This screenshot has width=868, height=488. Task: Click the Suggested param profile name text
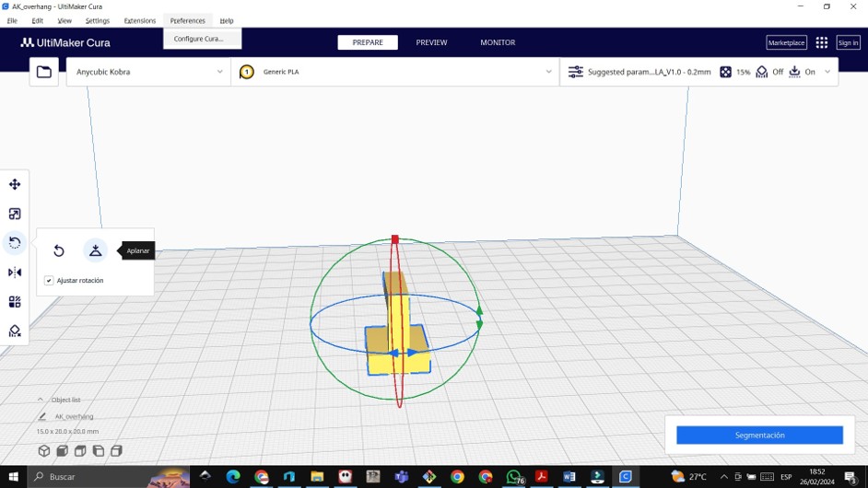click(649, 72)
